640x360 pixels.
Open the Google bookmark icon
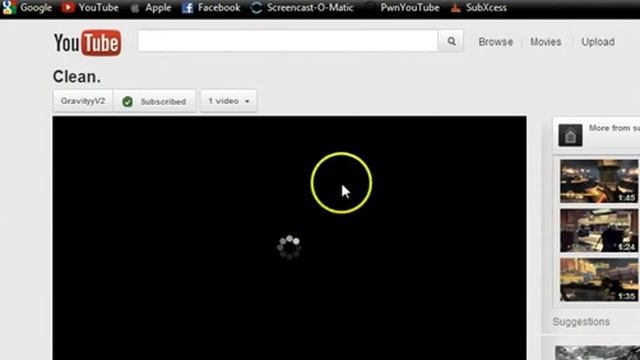click(9, 7)
